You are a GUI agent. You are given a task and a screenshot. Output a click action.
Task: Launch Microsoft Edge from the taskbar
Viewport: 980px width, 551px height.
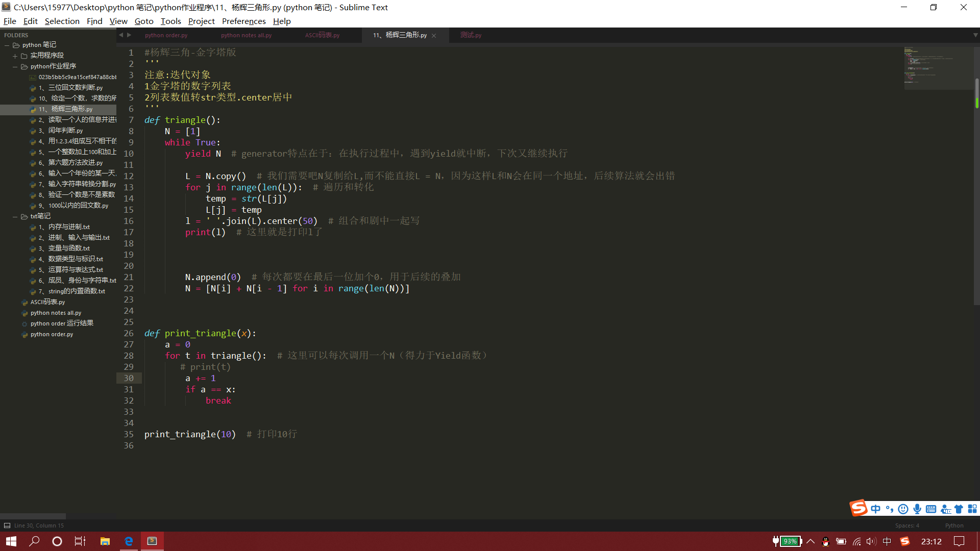click(128, 541)
